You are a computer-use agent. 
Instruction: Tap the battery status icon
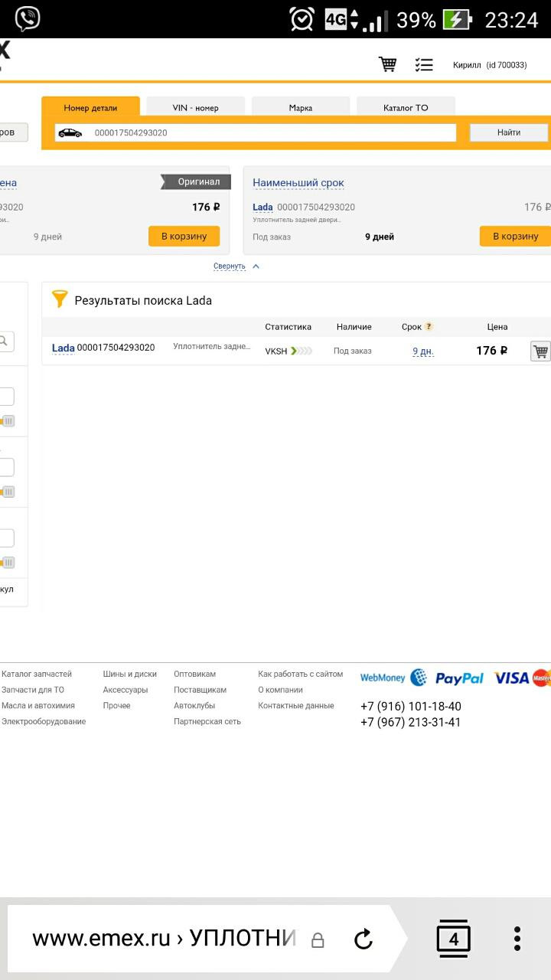458,19
